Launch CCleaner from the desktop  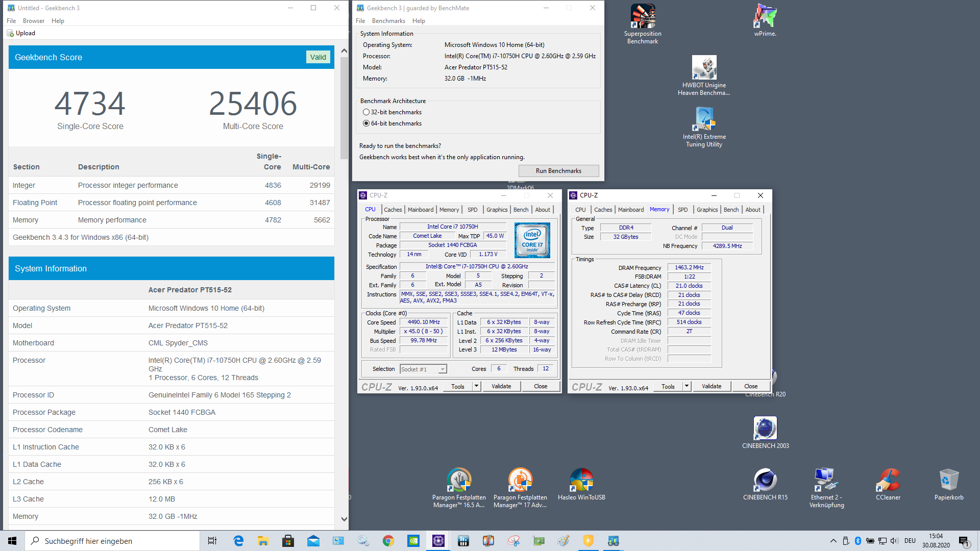(x=888, y=484)
